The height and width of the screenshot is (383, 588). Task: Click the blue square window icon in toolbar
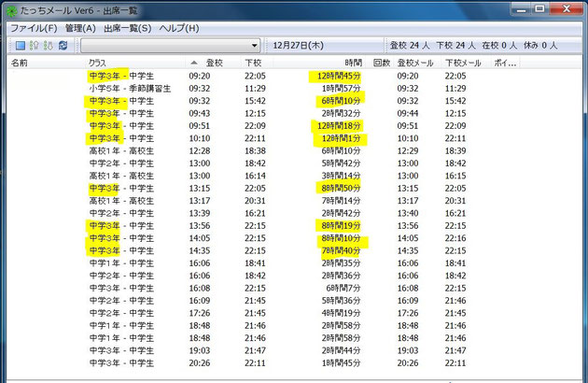click(21, 46)
